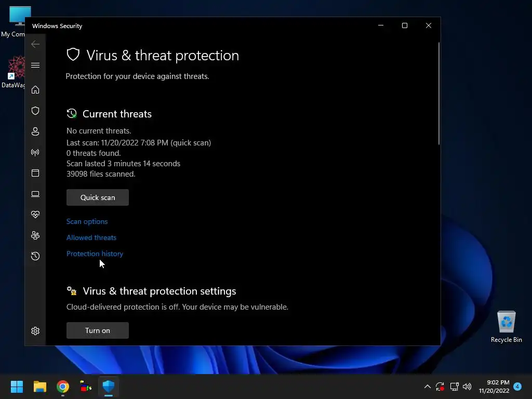Open Scan options link

(x=87, y=221)
